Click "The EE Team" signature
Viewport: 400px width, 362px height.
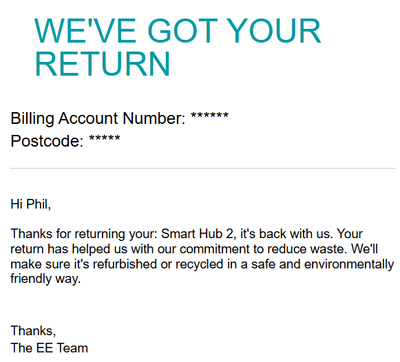point(49,348)
